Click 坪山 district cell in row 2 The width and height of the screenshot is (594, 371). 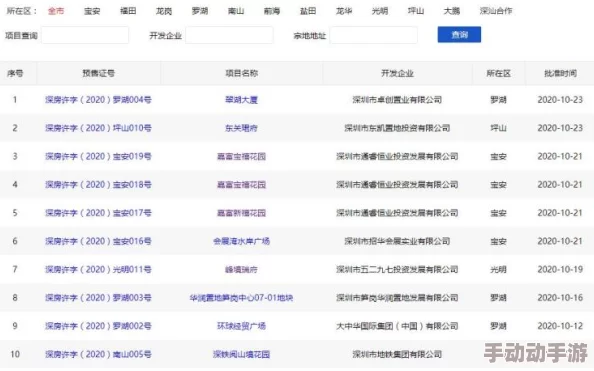click(499, 128)
